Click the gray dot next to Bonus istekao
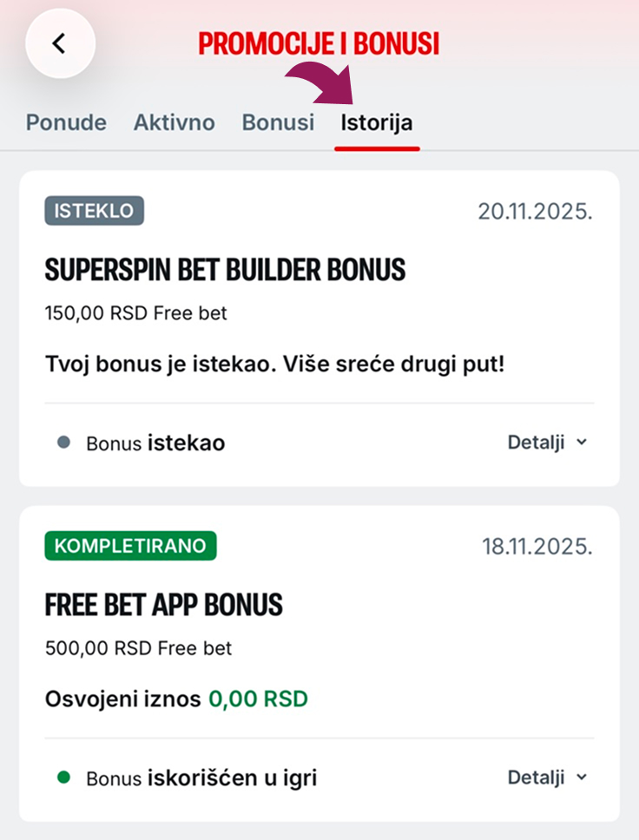 click(63, 443)
